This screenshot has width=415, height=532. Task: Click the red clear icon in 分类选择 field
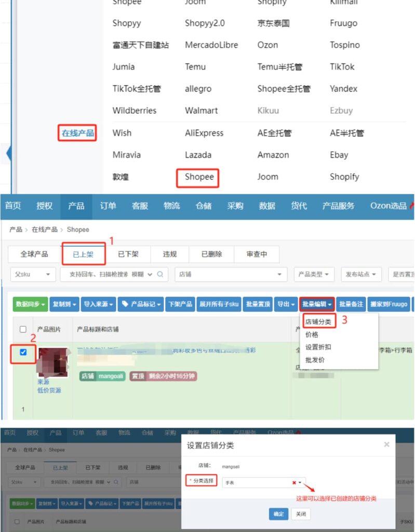pyautogui.click(x=294, y=483)
